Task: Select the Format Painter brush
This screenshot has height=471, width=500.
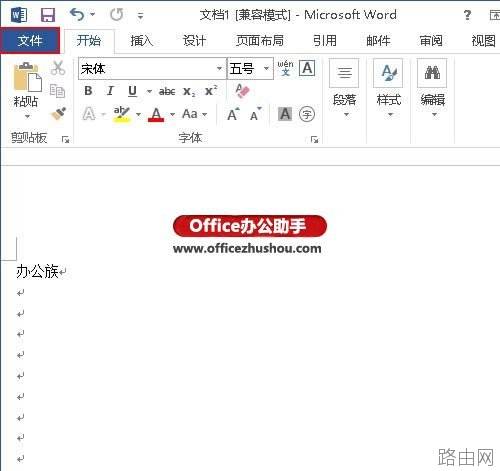Action: (x=58, y=114)
